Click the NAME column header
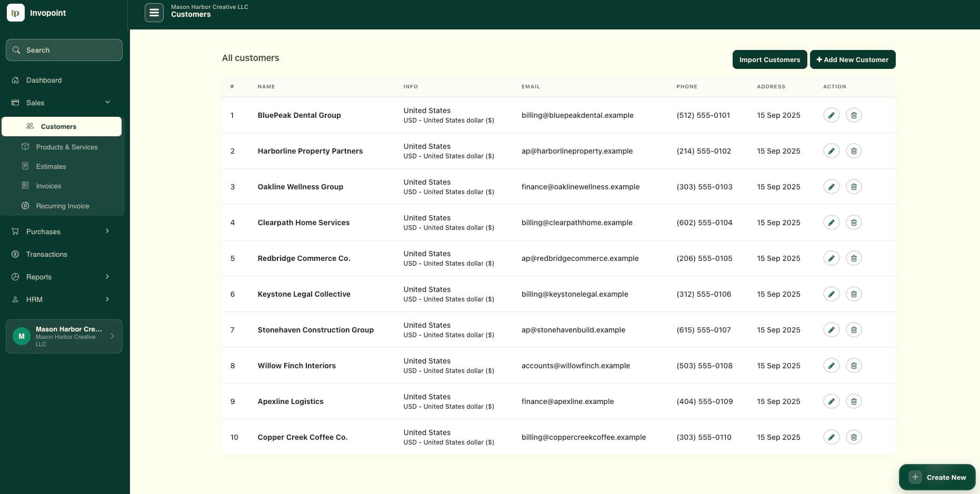 click(266, 86)
